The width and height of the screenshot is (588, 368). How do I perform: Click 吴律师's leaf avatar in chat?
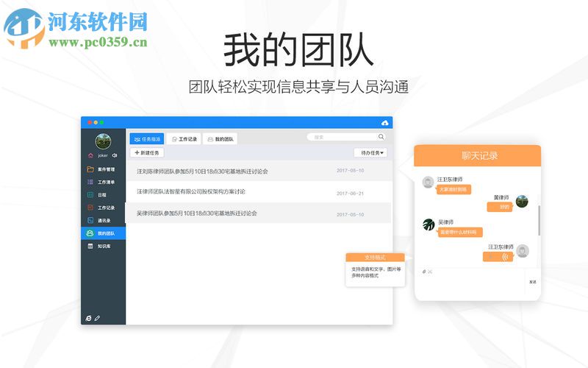coord(429,224)
